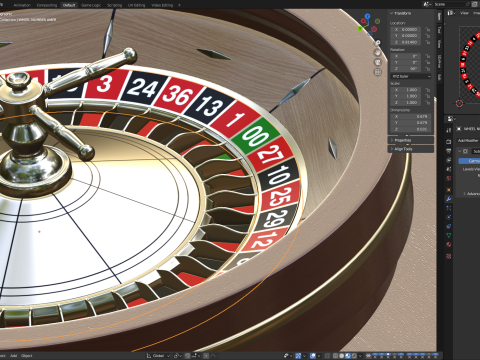Open the Texture checker properties tab
This screenshot has height=360, width=480.
pos(449,256)
